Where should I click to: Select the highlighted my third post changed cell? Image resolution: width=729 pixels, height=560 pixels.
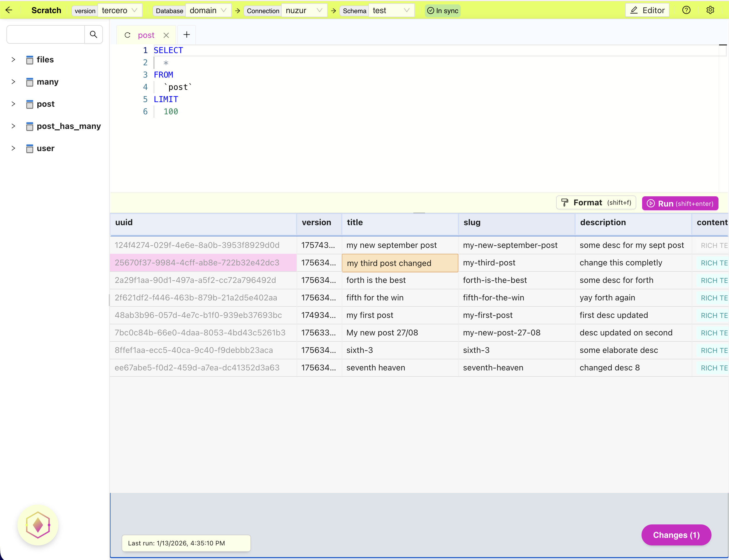(399, 263)
